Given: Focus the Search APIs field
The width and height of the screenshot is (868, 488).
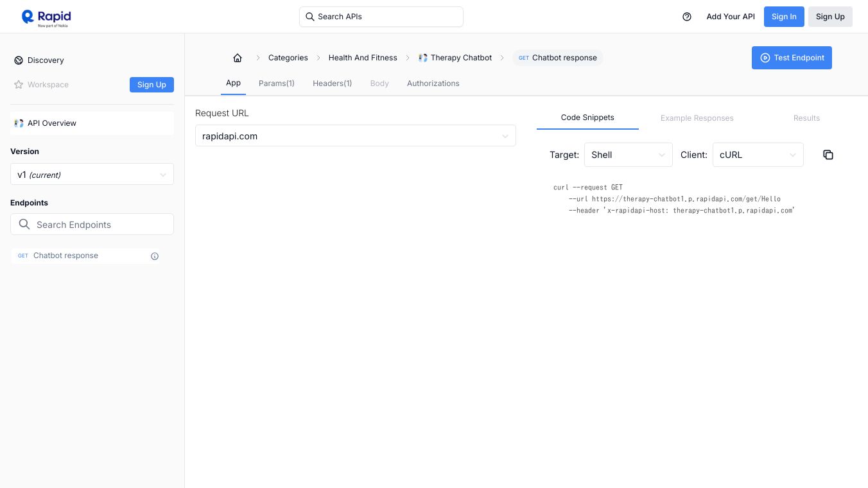Looking at the screenshot, I should click(381, 17).
